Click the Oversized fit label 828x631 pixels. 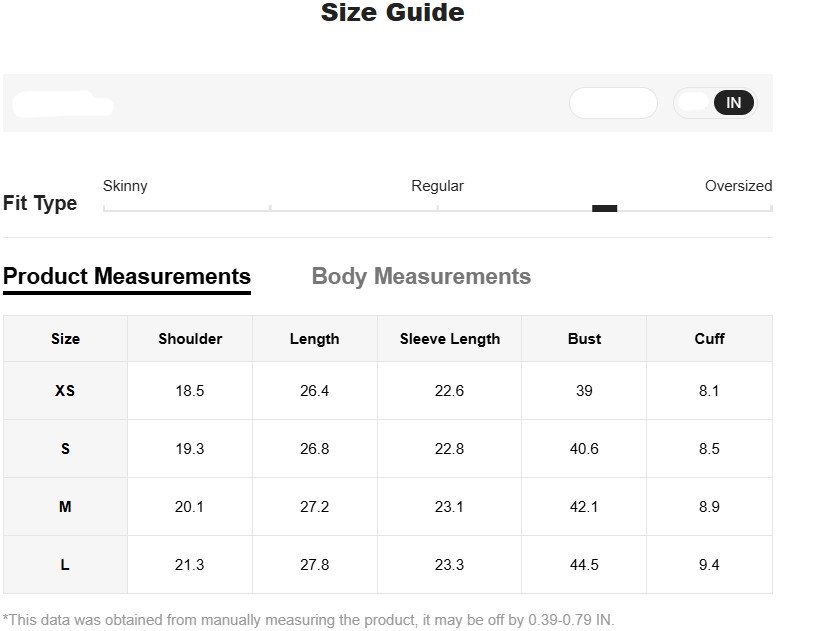click(738, 186)
